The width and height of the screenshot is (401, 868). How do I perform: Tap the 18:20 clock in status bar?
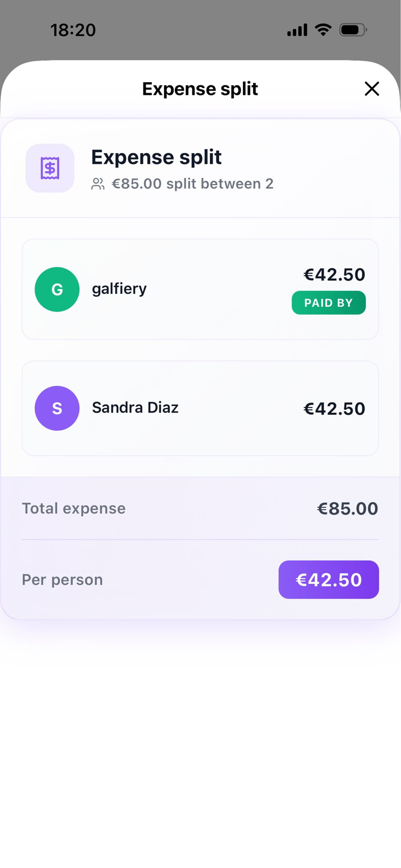(73, 30)
